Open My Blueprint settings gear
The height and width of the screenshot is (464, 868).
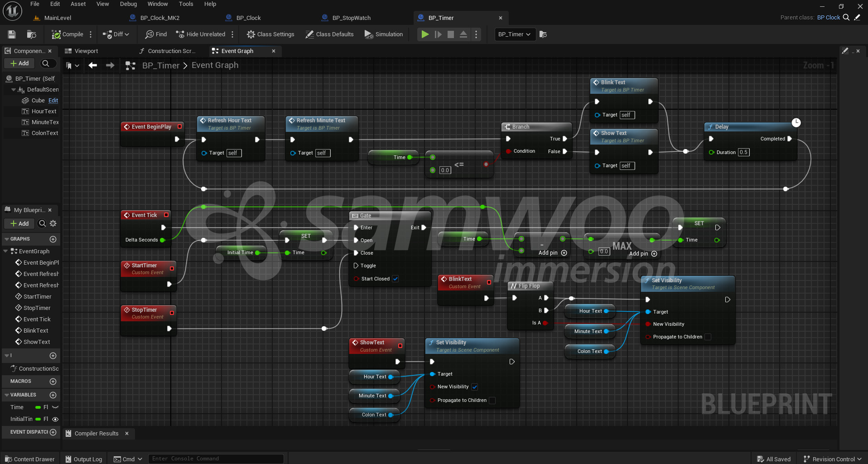coord(53,223)
